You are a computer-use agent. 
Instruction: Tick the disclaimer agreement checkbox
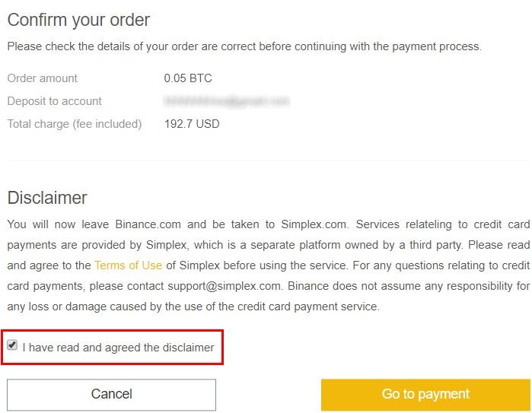[12, 346]
